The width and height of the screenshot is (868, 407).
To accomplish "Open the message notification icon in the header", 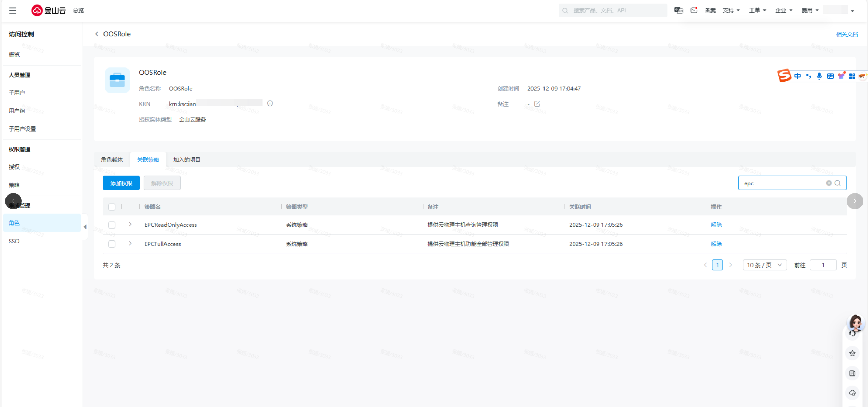I will coord(694,10).
